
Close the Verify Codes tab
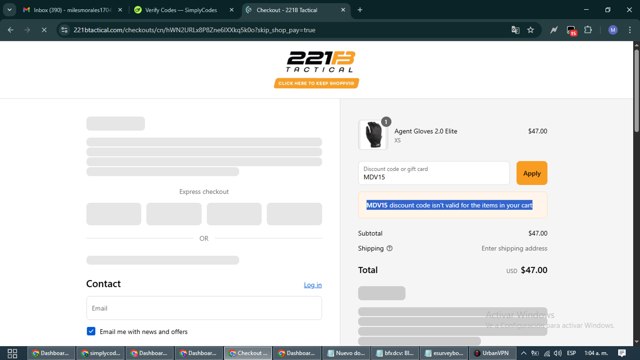coord(231,10)
